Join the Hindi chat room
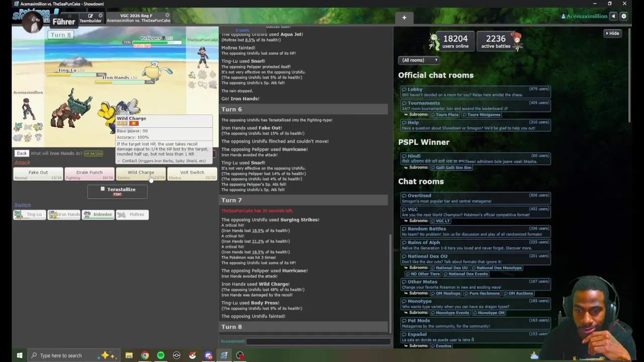Viewport: 644px width, 362px height. tap(475, 158)
